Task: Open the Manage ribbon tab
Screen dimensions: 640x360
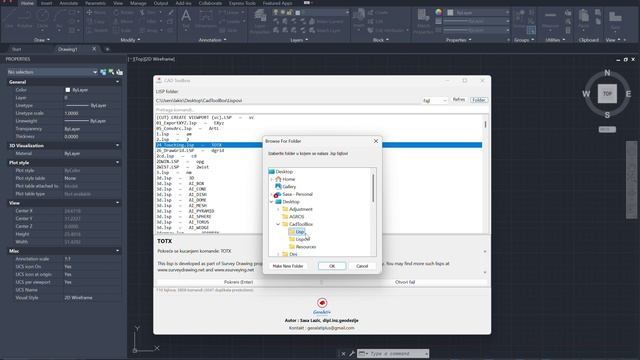Action: pyautogui.click(x=138, y=3)
